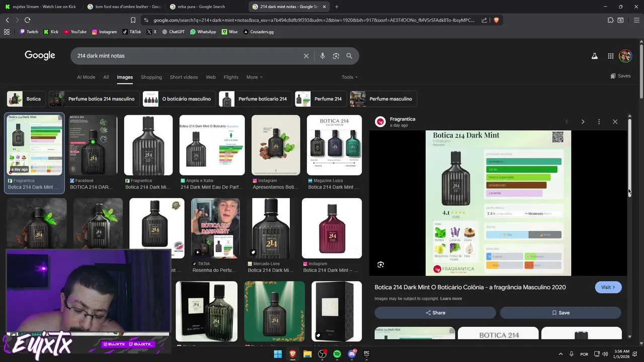The width and height of the screenshot is (644, 362).
Task: Click the magnifier search button
Action: 349,56
